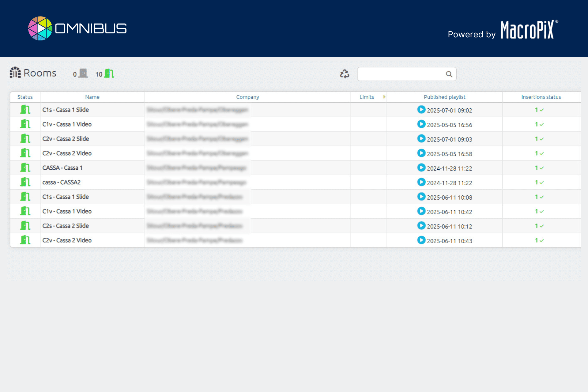Click status door icon for CASSA - Cassa 1
Image resolution: width=588 pixels, height=392 pixels.
tap(25, 168)
